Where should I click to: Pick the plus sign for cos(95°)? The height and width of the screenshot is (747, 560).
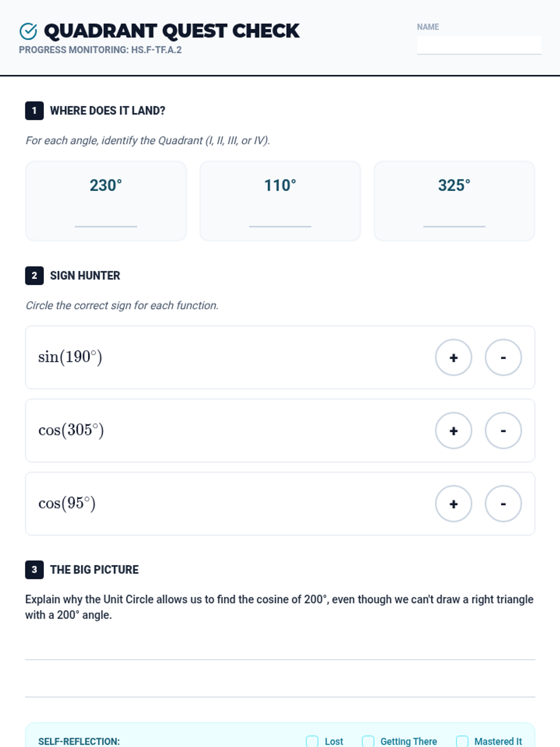(x=453, y=504)
